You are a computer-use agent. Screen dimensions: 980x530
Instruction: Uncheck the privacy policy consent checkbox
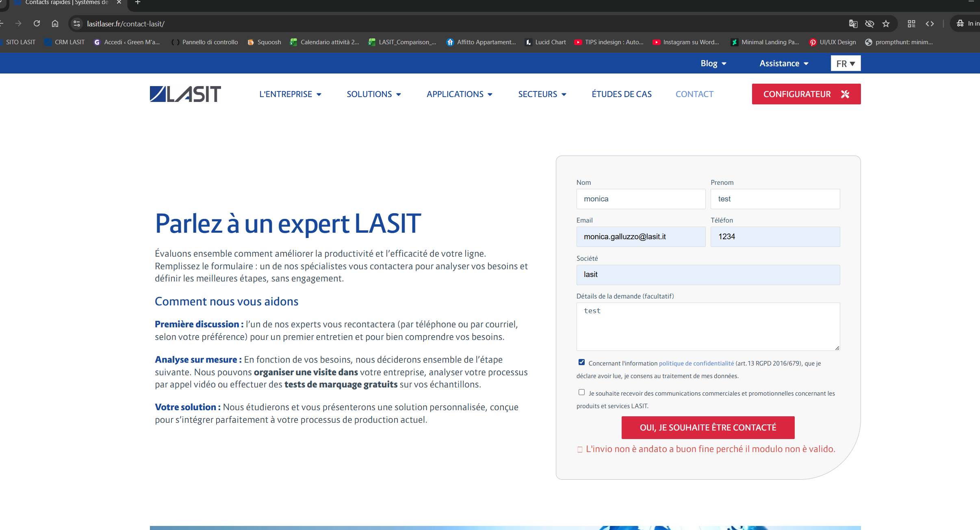(581, 362)
